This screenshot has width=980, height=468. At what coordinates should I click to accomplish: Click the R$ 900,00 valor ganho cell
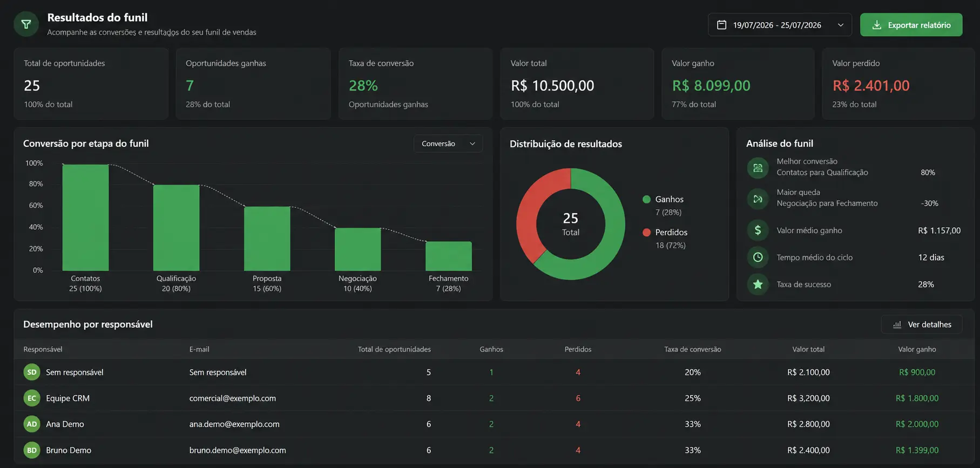[x=917, y=372]
